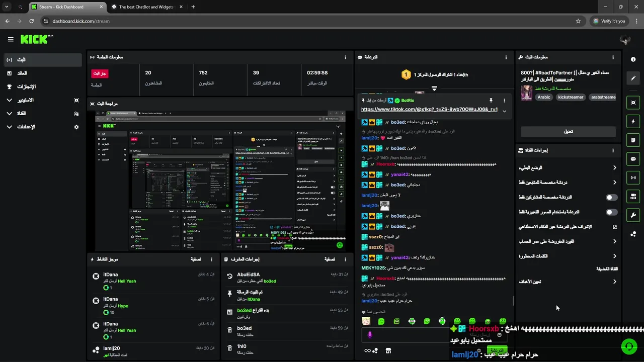Click the pin icon on BotRix pinned message

[x=491, y=101]
